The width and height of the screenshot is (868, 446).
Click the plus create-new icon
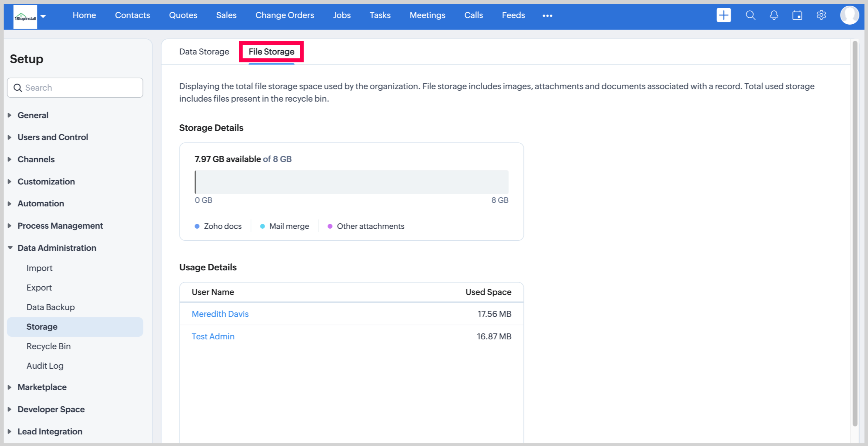tap(723, 15)
